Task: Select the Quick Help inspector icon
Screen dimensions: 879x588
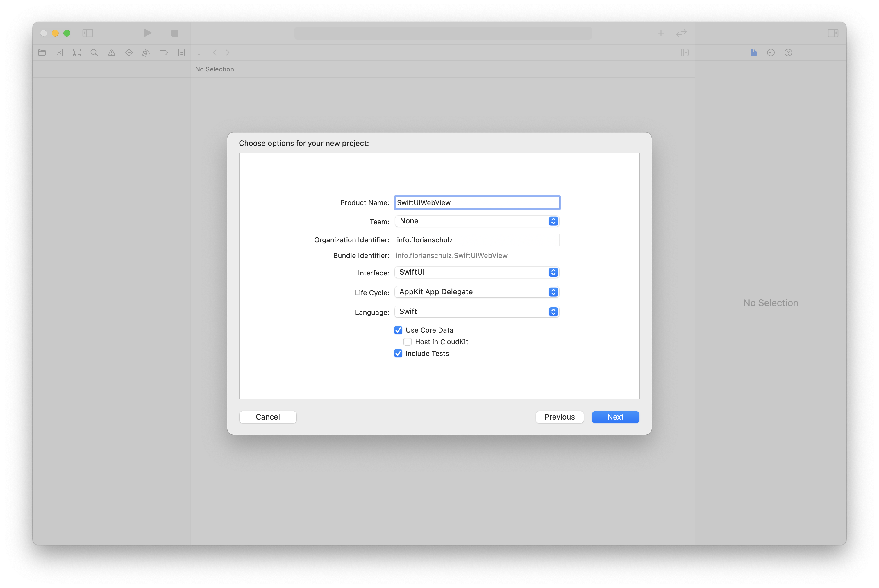Action: [788, 53]
